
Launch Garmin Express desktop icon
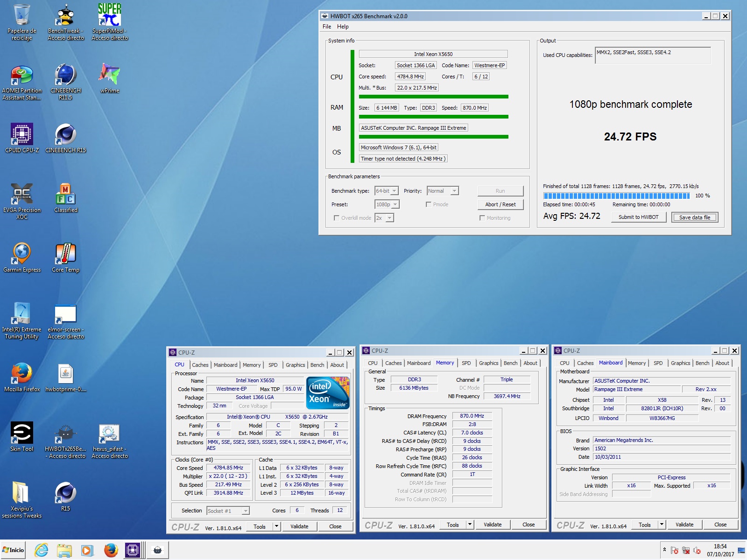[x=21, y=258]
